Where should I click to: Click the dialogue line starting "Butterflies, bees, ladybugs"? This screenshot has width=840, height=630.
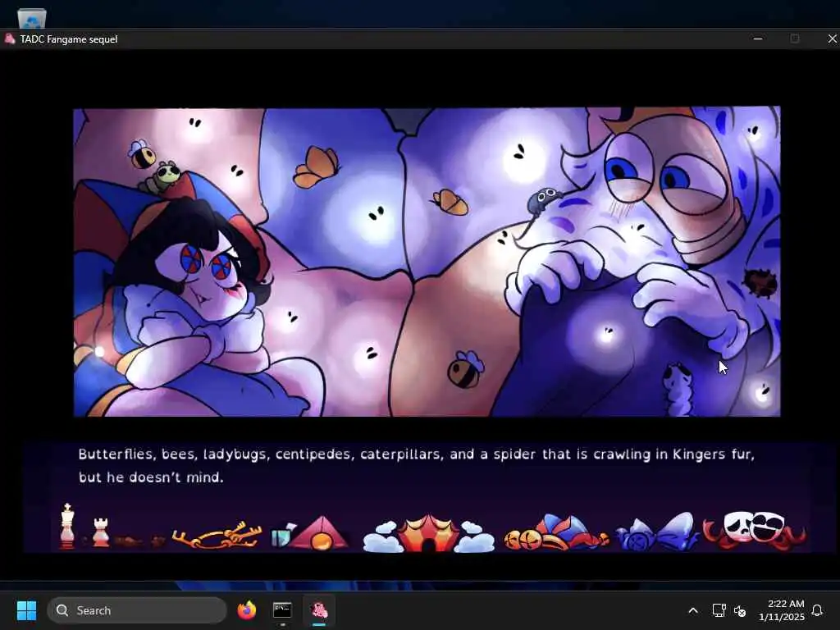click(x=416, y=454)
